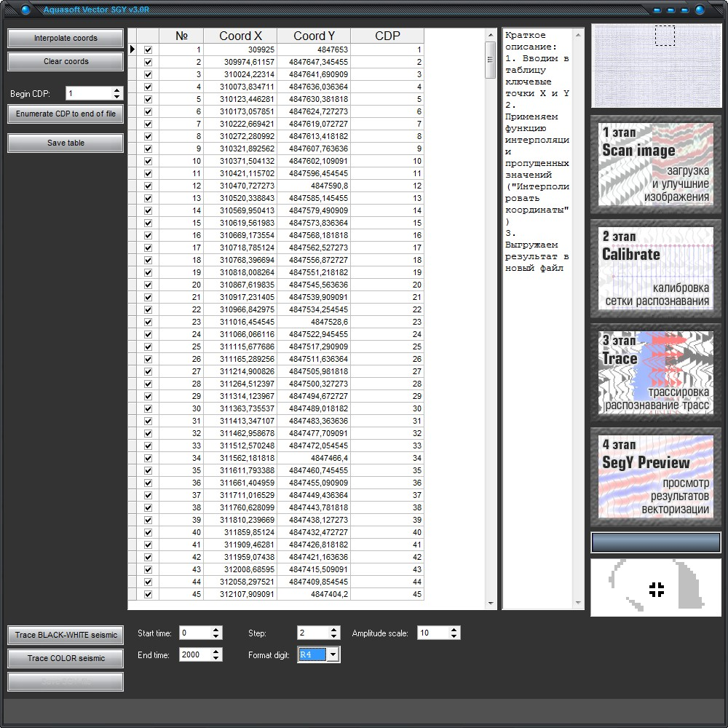The width and height of the screenshot is (728, 728).
Task: Click the seismic overview thumbnail at top right
Action: (656, 66)
